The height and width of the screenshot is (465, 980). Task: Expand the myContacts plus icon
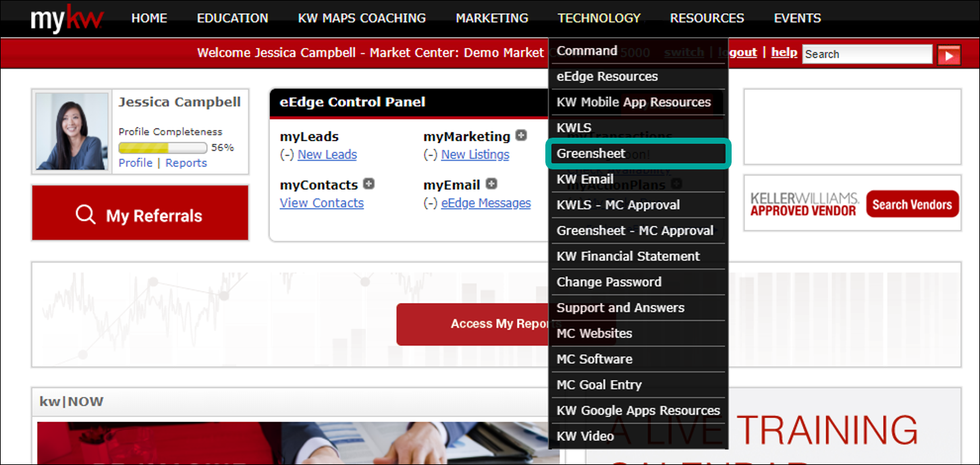(369, 184)
